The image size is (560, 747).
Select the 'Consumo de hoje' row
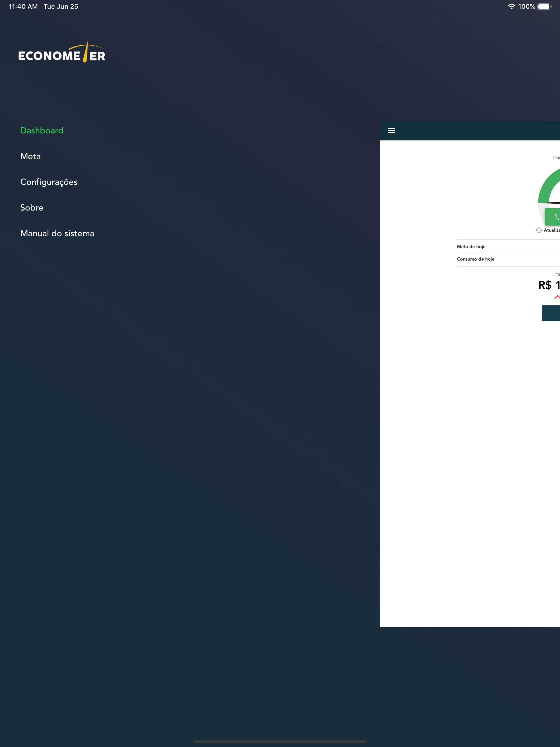click(508, 259)
